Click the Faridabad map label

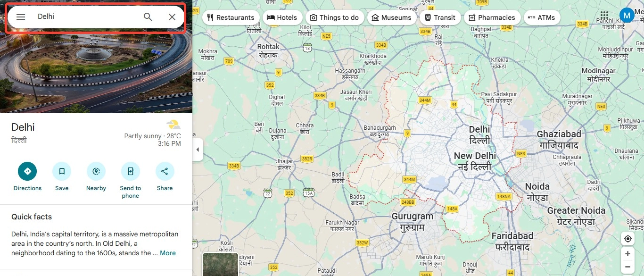(x=512, y=242)
